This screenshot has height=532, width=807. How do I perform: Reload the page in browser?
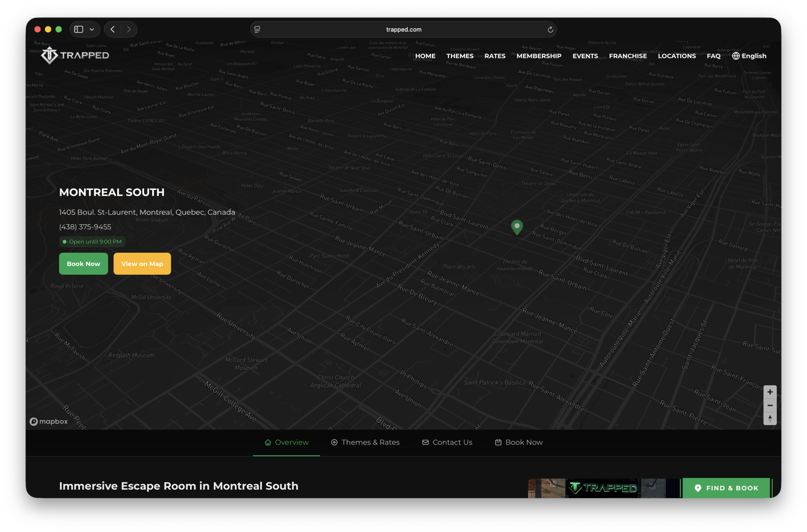coord(550,30)
